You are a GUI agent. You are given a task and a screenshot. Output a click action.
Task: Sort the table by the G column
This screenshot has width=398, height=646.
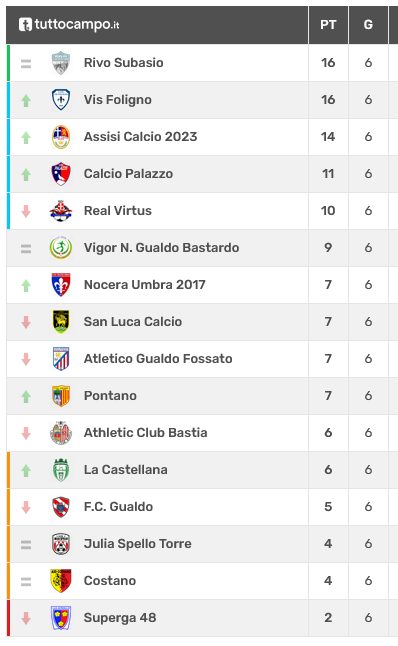tap(368, 25)
